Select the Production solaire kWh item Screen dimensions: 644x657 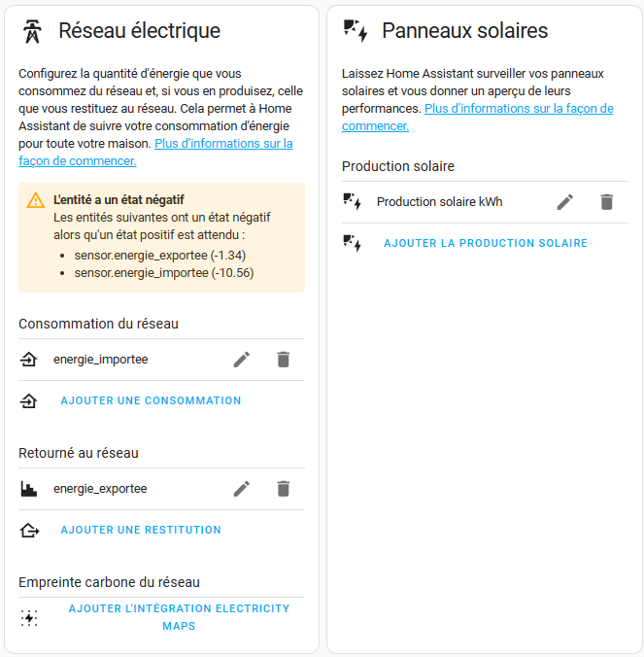coord(485,202)
